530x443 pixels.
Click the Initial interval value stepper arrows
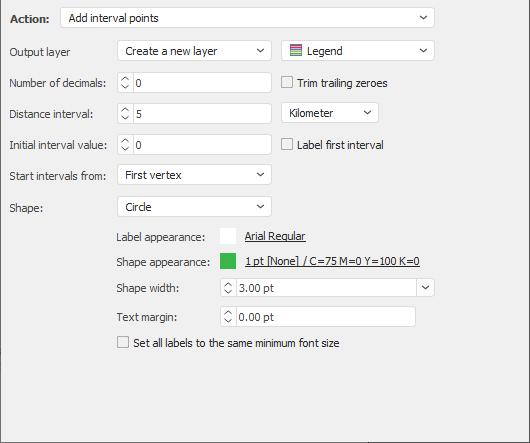tap(125, 145)
